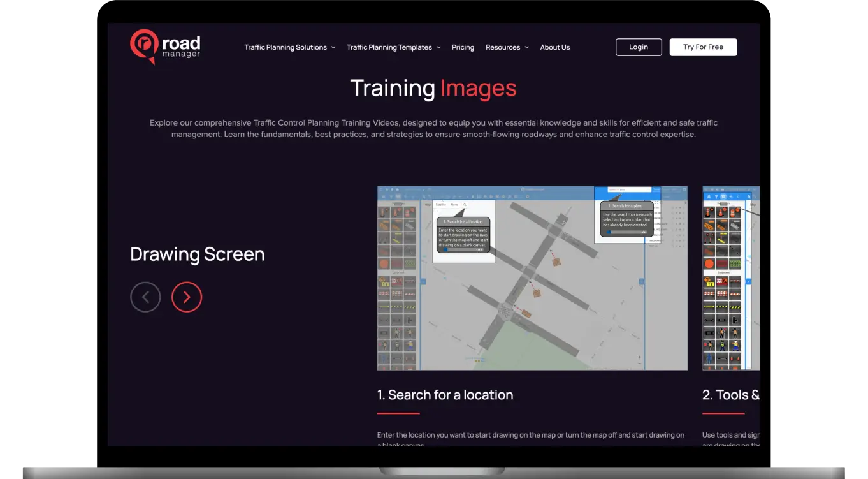This screenshot has height=479, width=868.
Task: Go to the previous training slide arrow
Action: [145, 297]
